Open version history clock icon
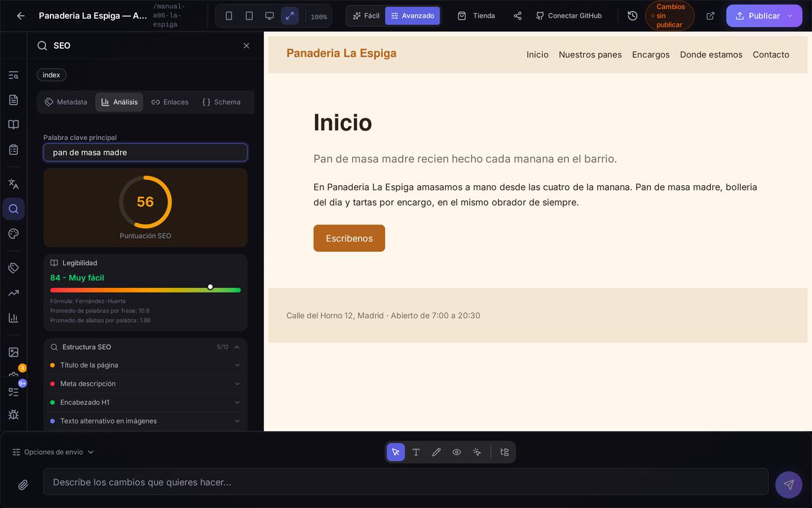This screenshot has height=508, width=812. coord(633,16)
